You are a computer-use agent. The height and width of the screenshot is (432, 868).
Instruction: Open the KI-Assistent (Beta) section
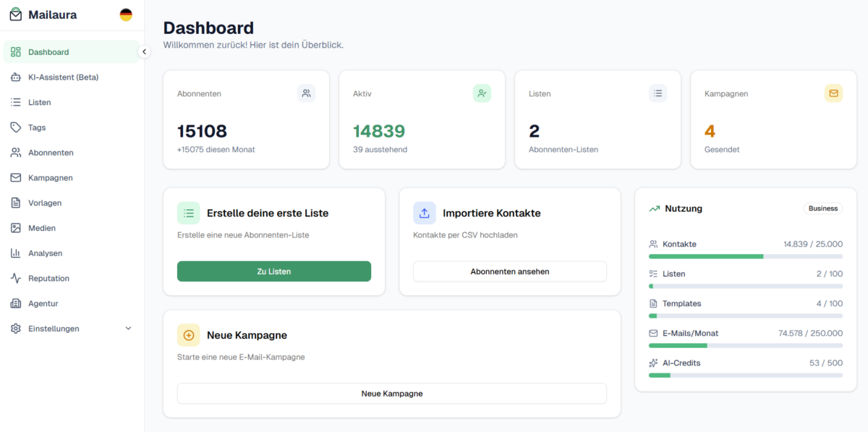62,77
